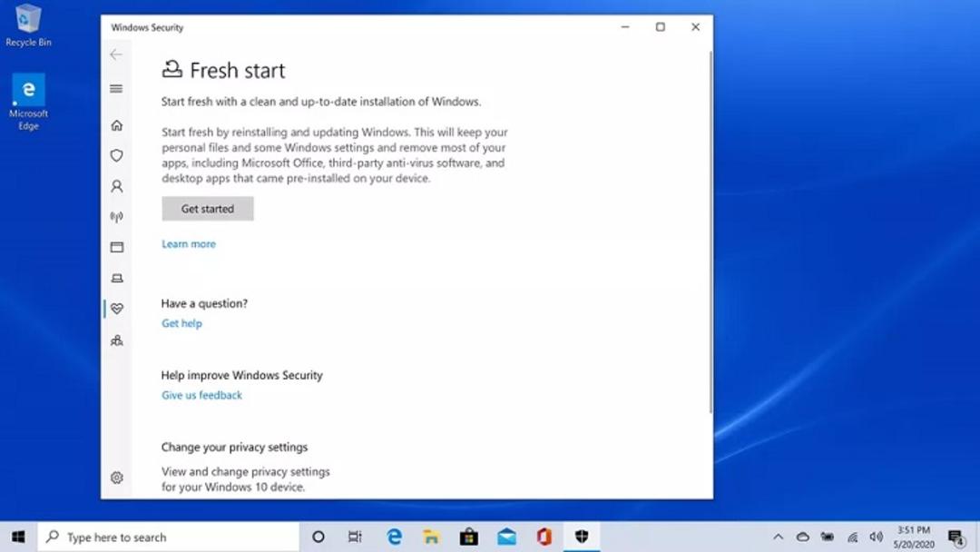Viewport: 980px width, 552px height.
Task: Click the window's vertical scrollbar
Action: click(710, 232)
